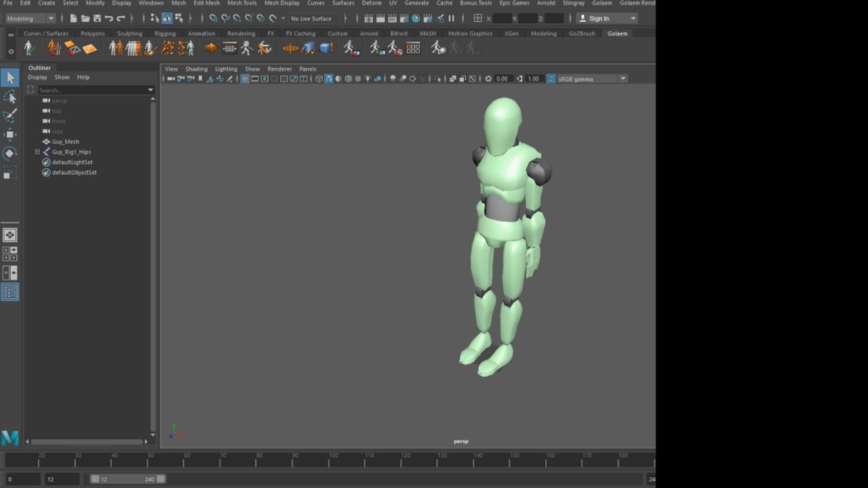
Task: Collapse Guy_Rig1_Hips in the Outliner
Action: pyautogui.click(x=37, y=152)
